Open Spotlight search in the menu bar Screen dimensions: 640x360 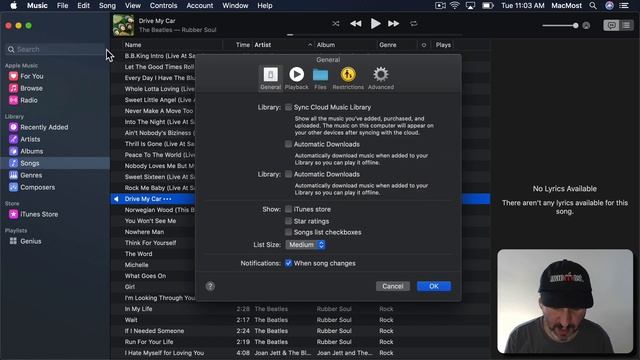pos(593,6)
